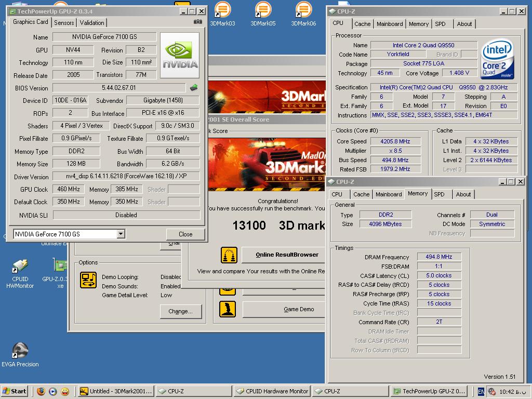
Task: Switch to Untitled - 3DMark2001 taskbar button
Action: (x=116, y=391)
